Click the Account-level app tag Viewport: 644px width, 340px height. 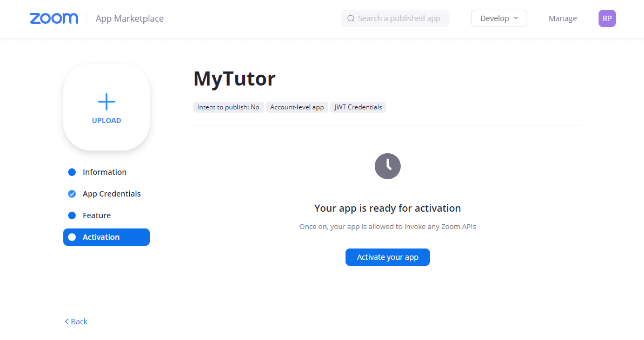pos(297,107)
